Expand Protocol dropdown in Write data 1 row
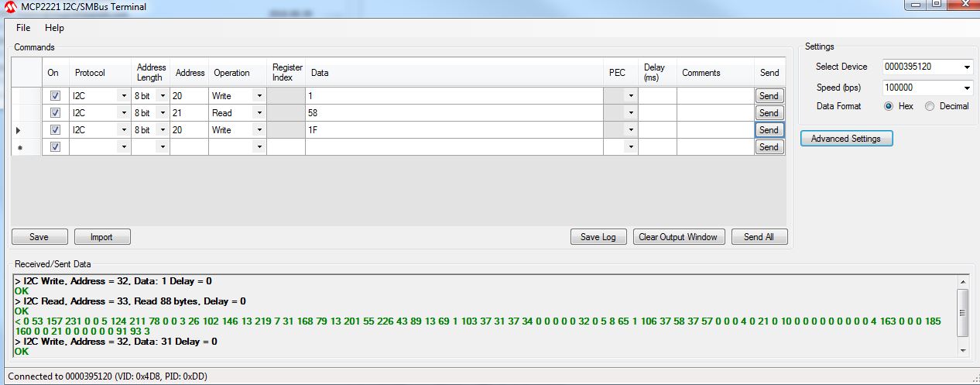This screenshot has height=385, width=980. point(124,96)
